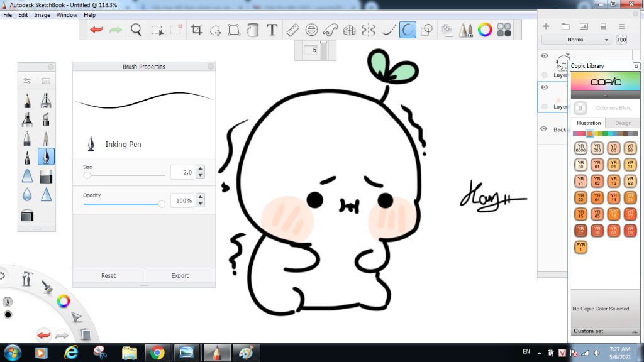Open Google Chrome from taskbar

(x=157, y=353)
